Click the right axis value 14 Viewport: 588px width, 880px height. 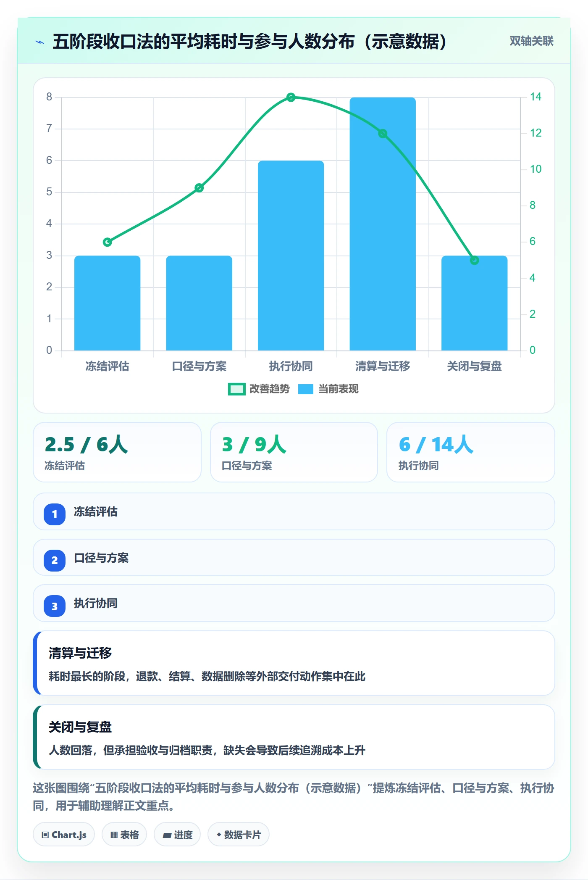coord(535,97)
